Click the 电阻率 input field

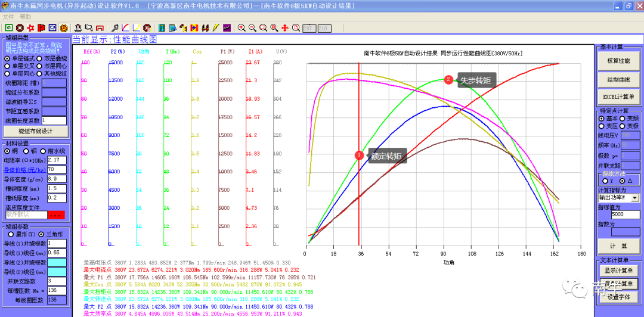coord(57,160)
